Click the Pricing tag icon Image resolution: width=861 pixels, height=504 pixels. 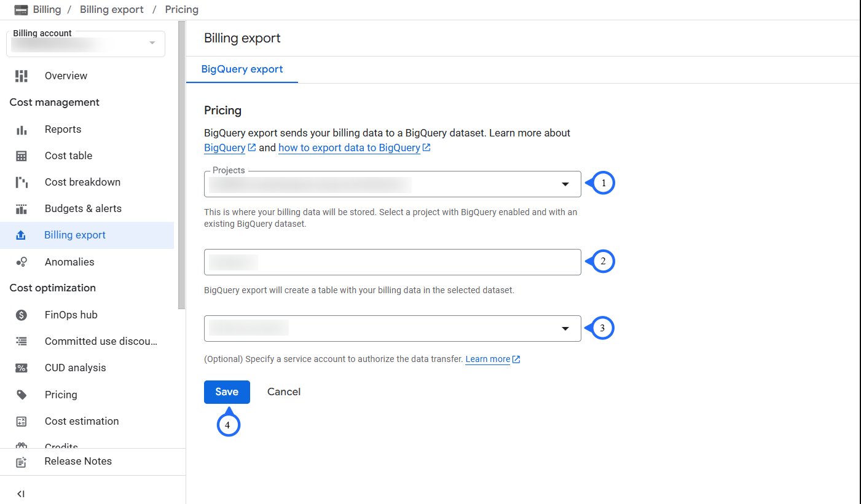(22, 395)
